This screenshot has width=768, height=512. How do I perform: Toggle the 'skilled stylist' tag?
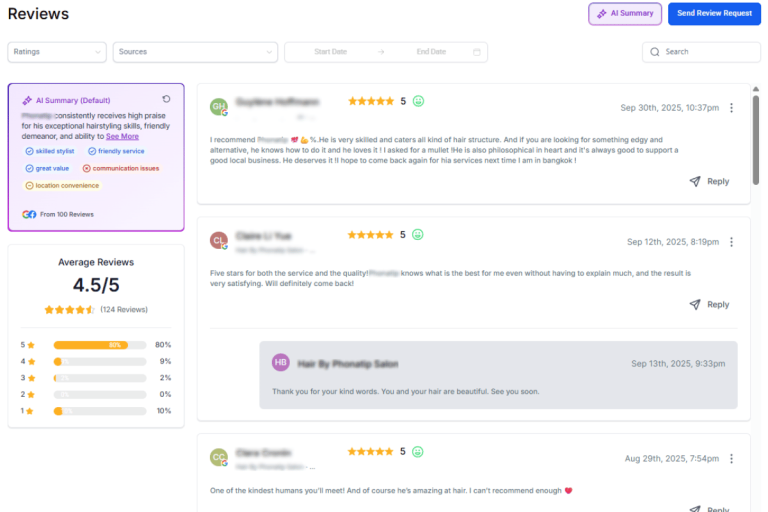pyautogui.click(x=50, y=151)
